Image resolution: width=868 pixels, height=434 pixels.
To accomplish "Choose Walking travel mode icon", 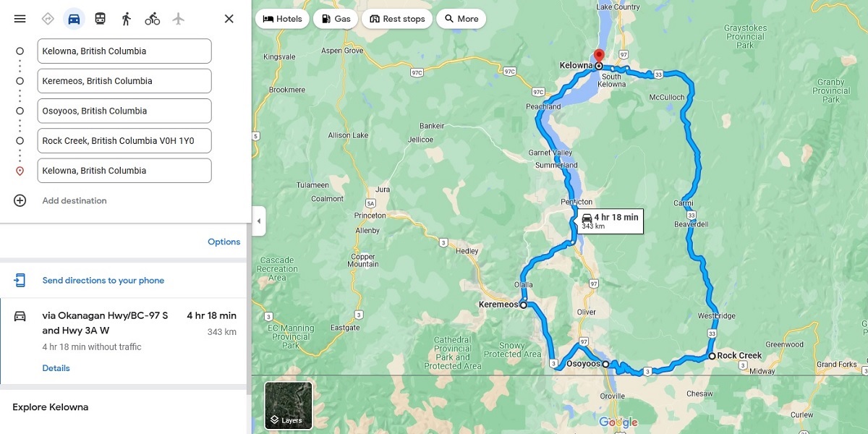I will (x=126, y=19).
